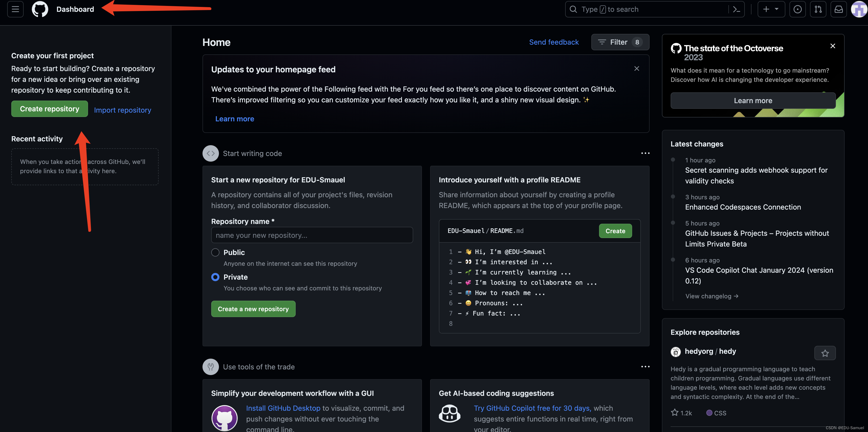Viewport: 868px width, 432px height.
Task: Open GitHub Issues & Projects beta change
Action: point(757,239)
